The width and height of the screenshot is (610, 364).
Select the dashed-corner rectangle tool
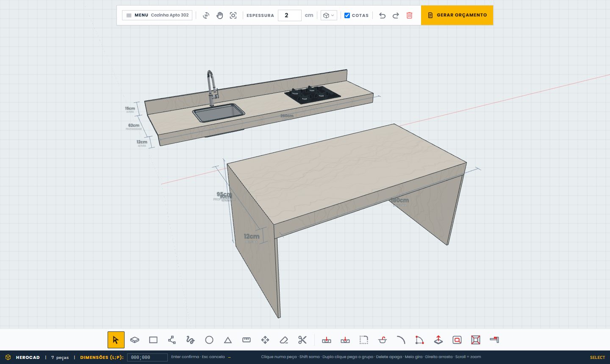pos(364,340)
